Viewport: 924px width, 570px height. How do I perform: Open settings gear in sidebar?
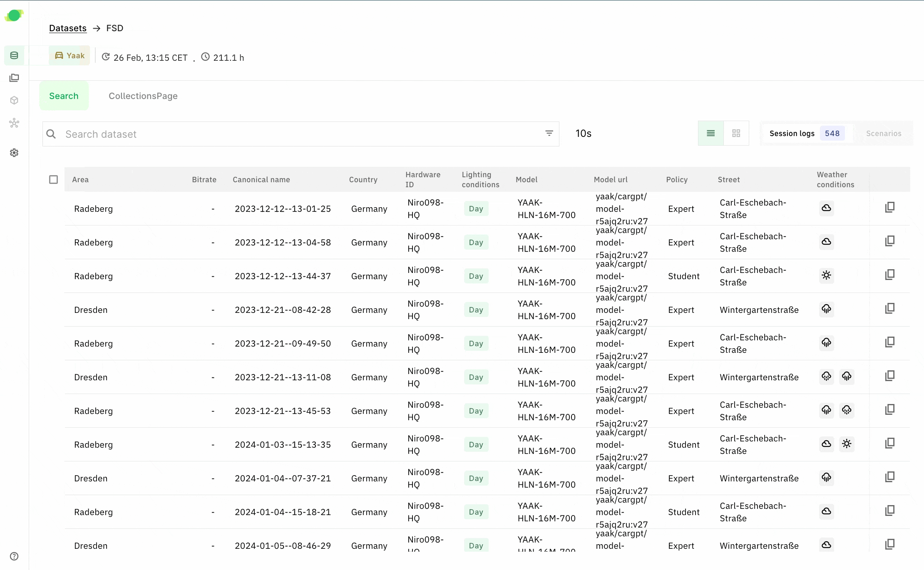(14, 153)
